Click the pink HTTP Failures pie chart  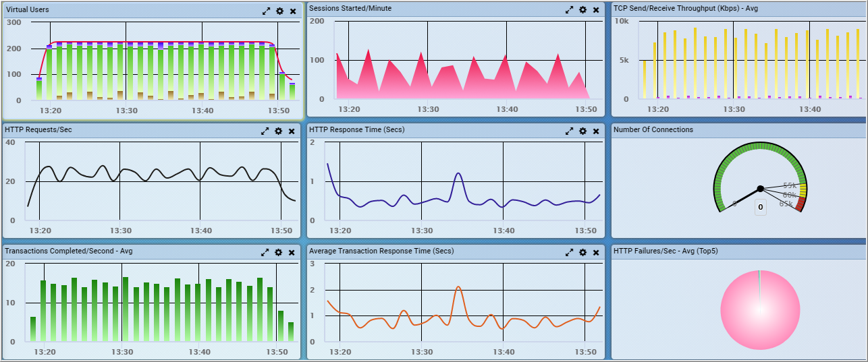click(760, 309)
